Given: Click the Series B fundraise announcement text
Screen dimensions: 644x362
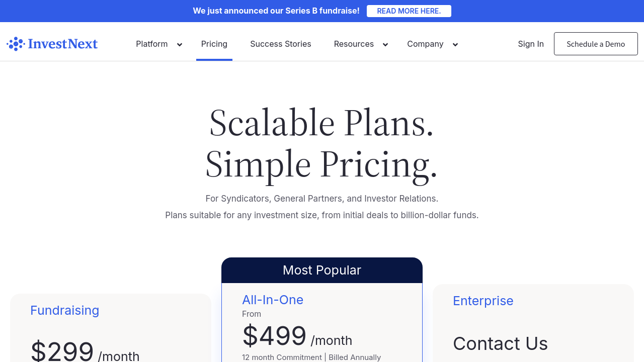Looking at the screenshot, I should tap(276, 11).
